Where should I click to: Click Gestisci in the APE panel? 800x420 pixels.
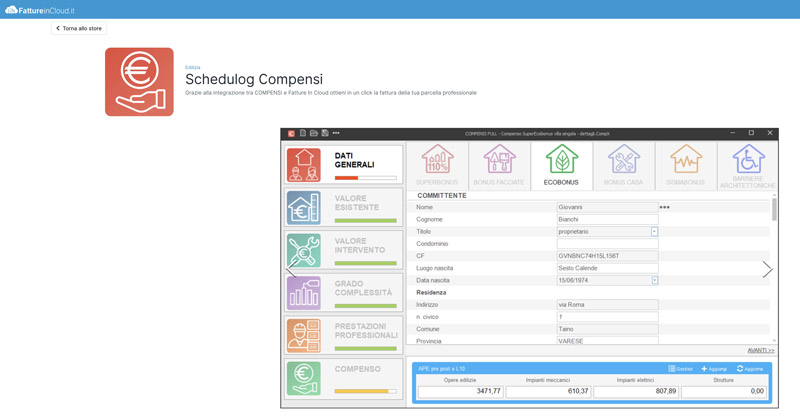681,368
